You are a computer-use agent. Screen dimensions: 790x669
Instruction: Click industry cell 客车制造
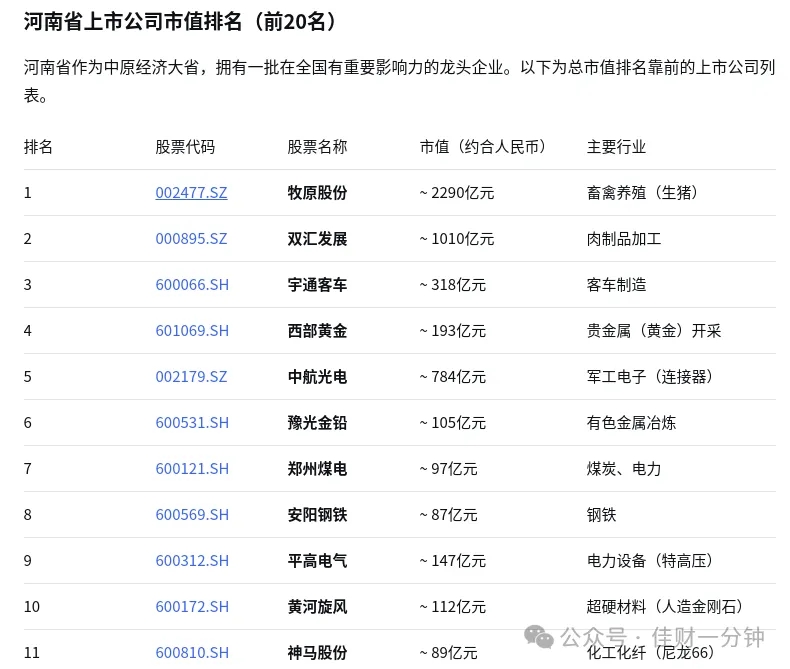click(x=616, y=285)
